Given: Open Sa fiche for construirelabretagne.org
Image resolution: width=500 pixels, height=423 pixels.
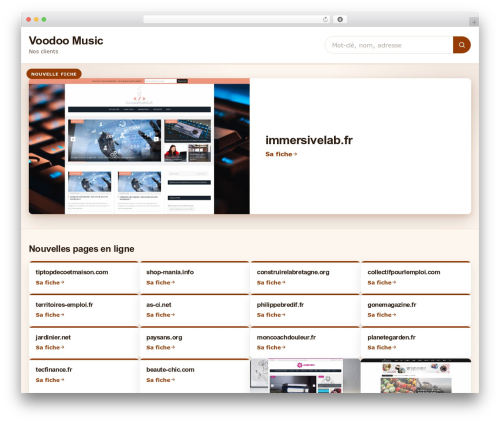Looking at the screenshot, I should 271,283.
